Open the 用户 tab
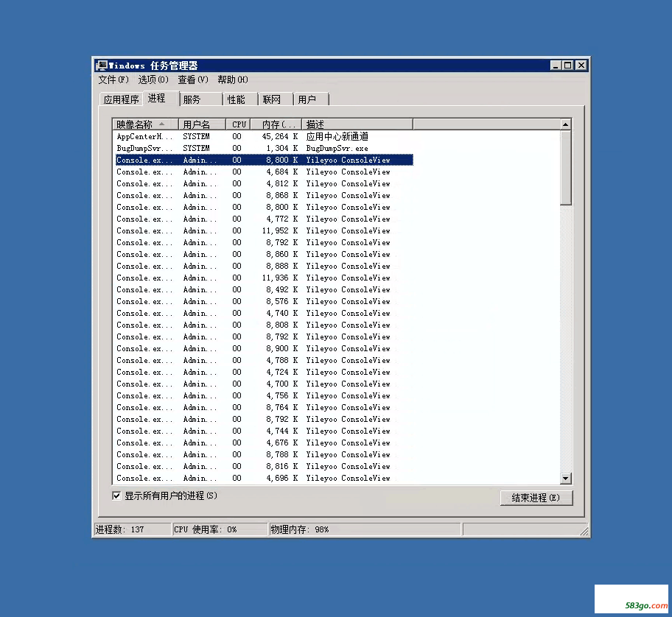Image resolution: width=672 pixels, height=617 pixels. point(311,99)
